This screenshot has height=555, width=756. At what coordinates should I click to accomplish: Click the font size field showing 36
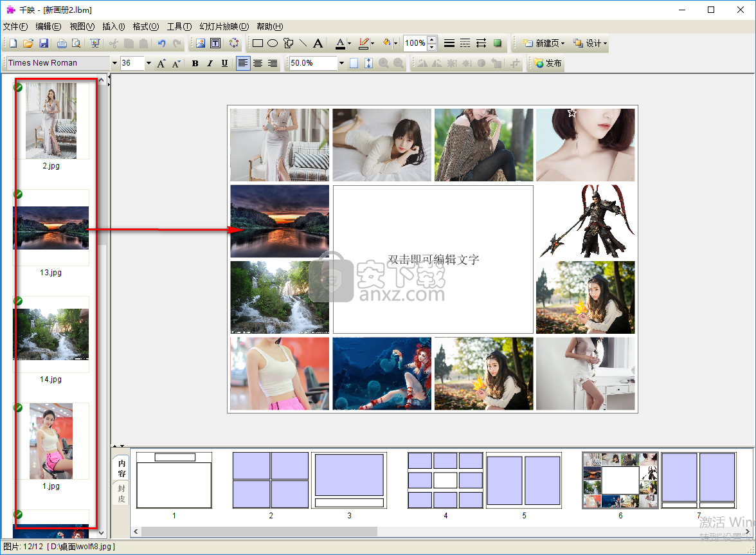pos(132,63)
